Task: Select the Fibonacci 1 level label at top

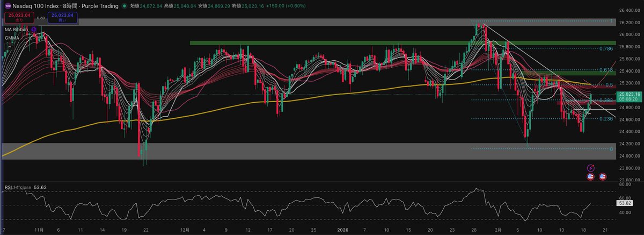Action: (611, 21)
